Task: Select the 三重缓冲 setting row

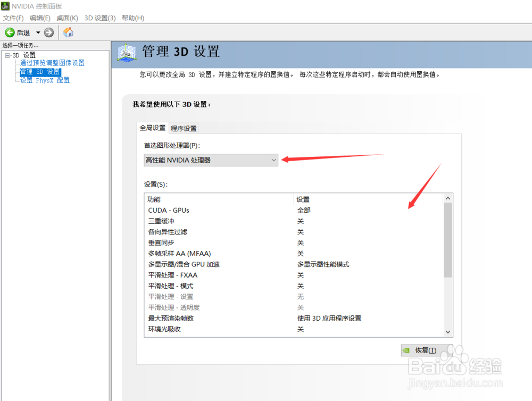Action: click(294, 221)
